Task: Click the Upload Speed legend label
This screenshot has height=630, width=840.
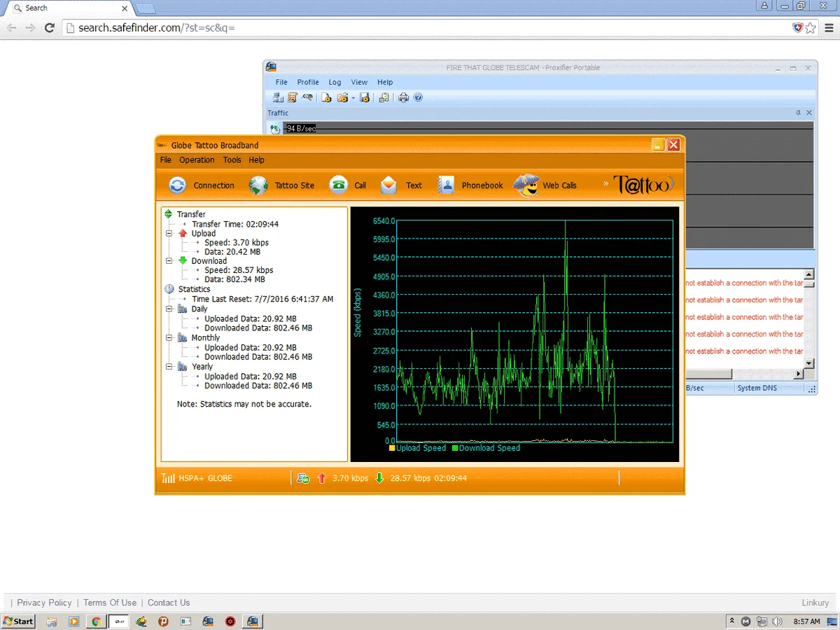Action: pos(421,448)
